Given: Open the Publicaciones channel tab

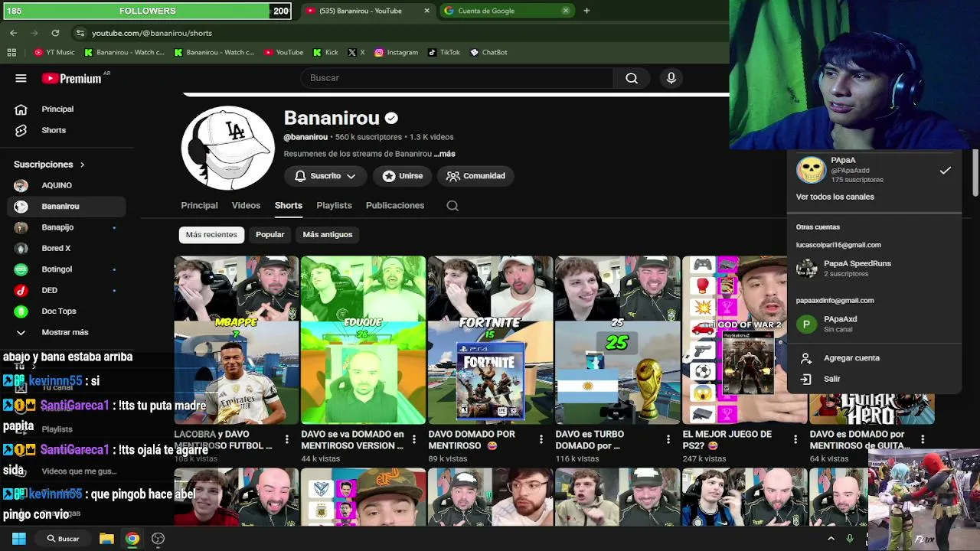Looking at the screenshot, I should (x=395, y=205).
